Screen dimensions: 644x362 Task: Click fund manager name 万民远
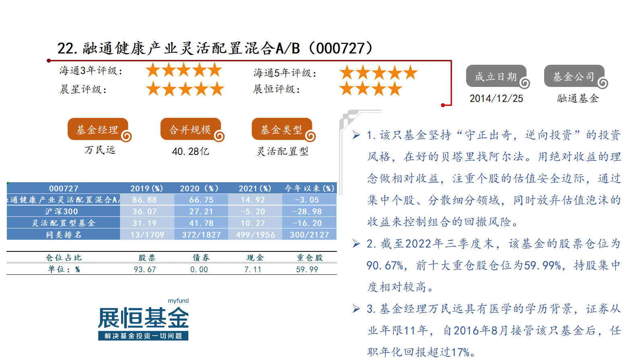click(100, 150)
